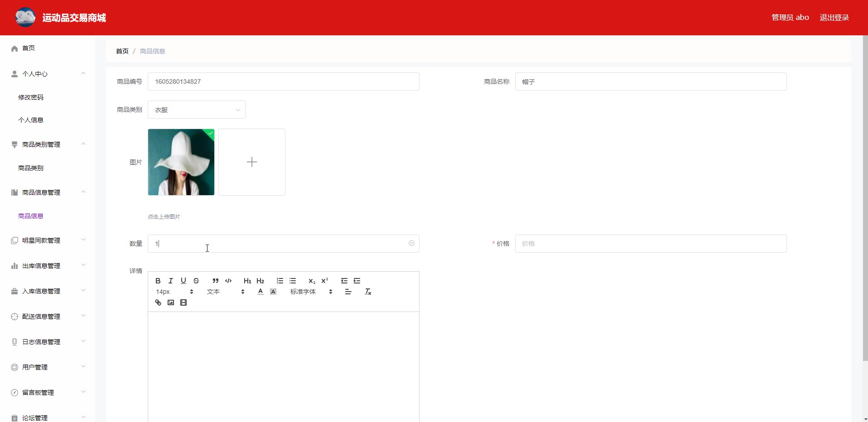Expand the 明星同款管理 sidebar menu
The image size is (868, 422).
click(48, 240)
